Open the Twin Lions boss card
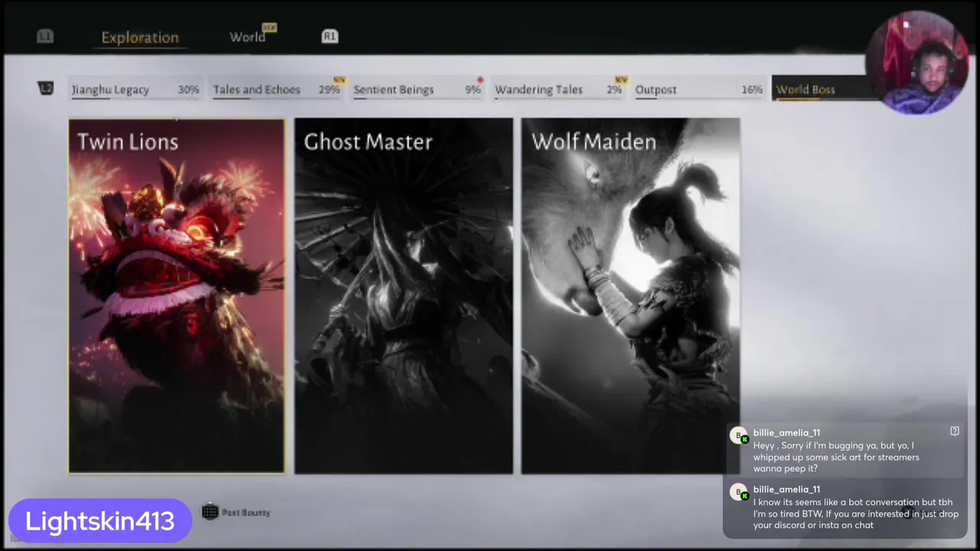Image resolution: width=980 pixels, height=551 pixels. [176, 296]
